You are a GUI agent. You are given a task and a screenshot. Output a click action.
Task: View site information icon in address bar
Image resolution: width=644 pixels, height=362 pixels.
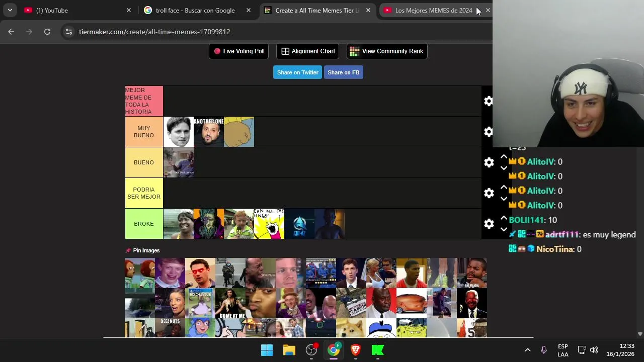pyautogui.click(x=69, y=32)
